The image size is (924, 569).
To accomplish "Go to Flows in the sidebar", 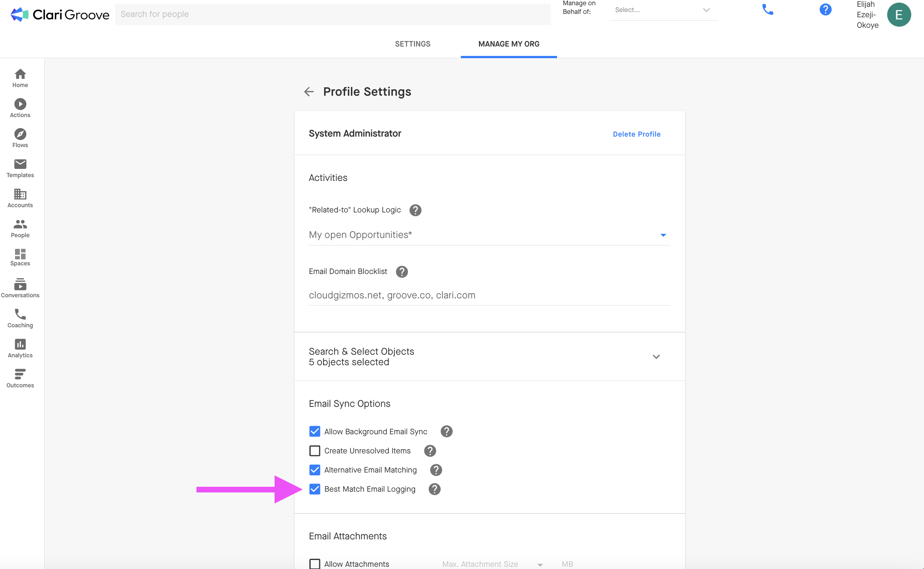I will pos(20,138).
